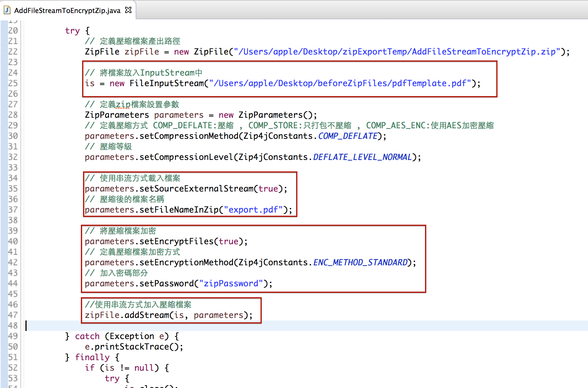
Task: Click the zip output path string on line 22
Action: click(x=397, y=51)
